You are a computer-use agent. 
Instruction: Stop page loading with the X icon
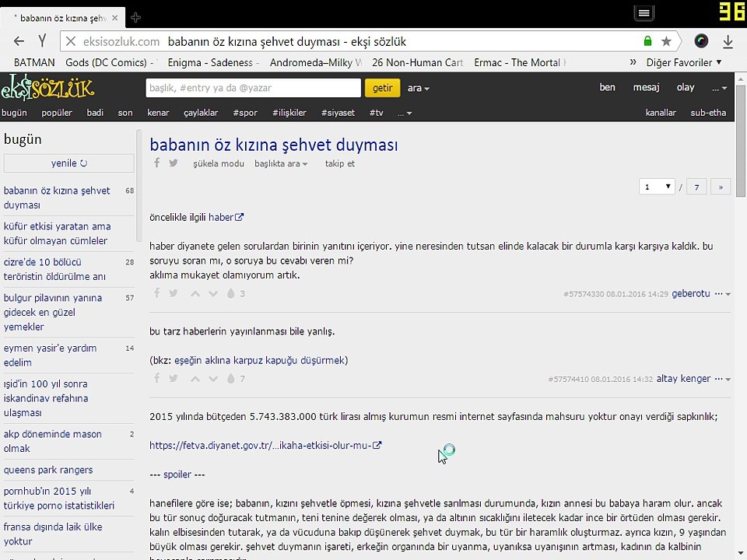(71, 41)
